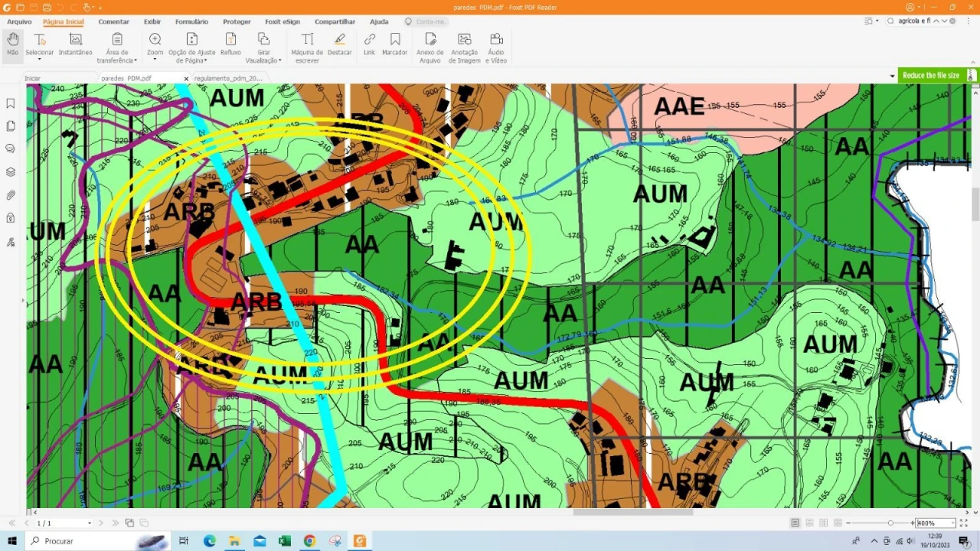Expand the Área de transferência menu
Image resolution: width=980 pixels, height=551 pixels.
(117, 47)
